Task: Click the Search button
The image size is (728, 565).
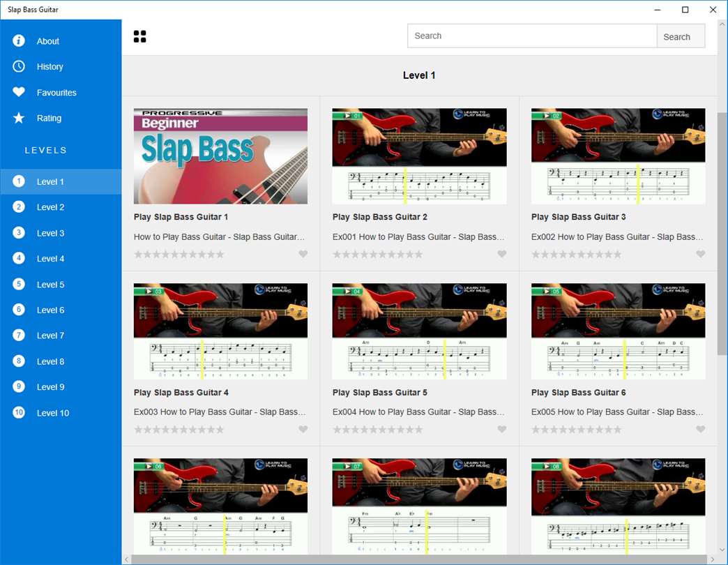Action: (x=681, y=36)
